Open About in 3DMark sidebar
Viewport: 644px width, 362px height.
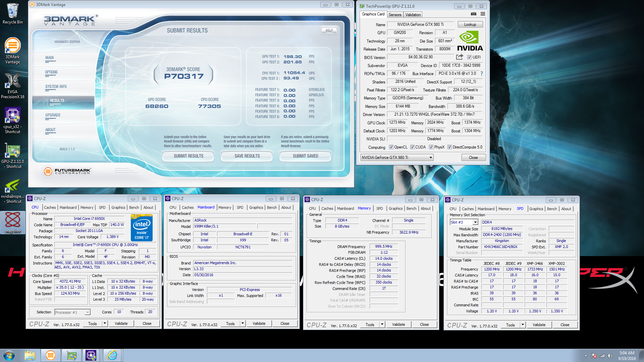pos(50,130)
